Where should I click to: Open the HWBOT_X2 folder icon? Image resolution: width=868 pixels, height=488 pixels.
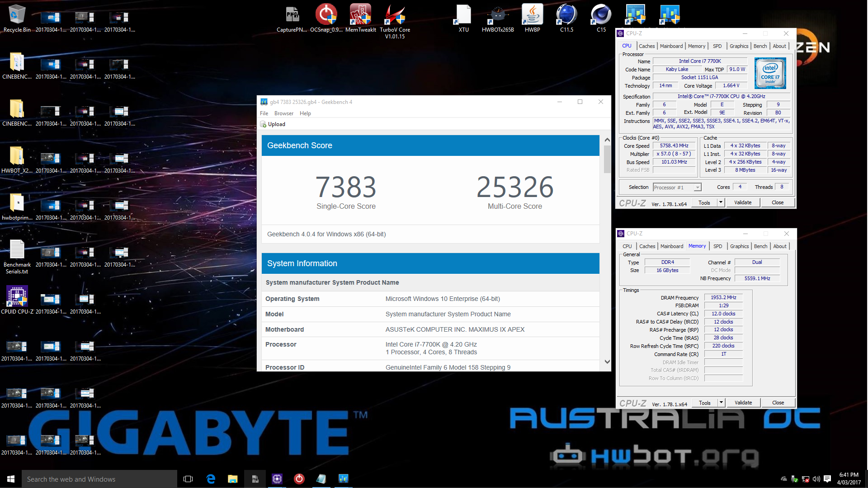point(17,159)
